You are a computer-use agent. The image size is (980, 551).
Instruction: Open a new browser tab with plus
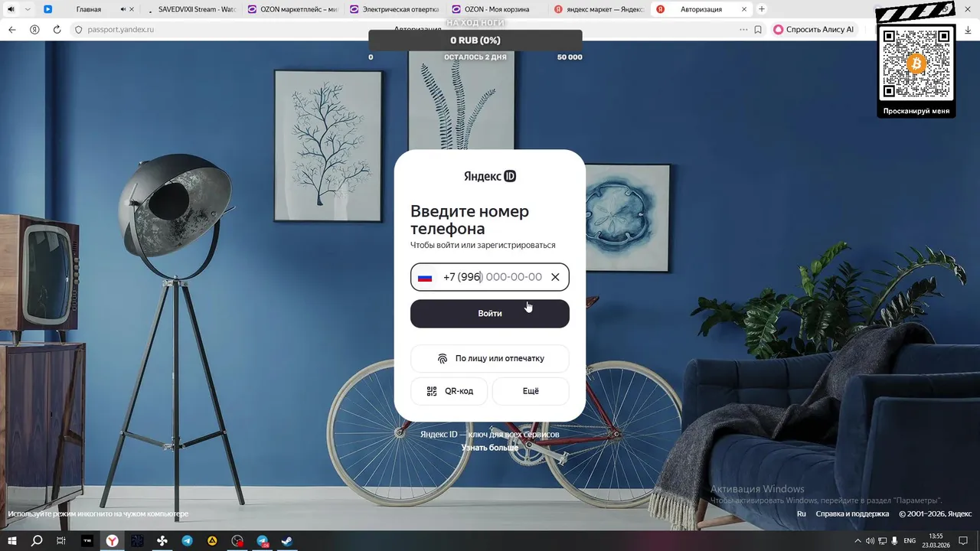point(762,9)
